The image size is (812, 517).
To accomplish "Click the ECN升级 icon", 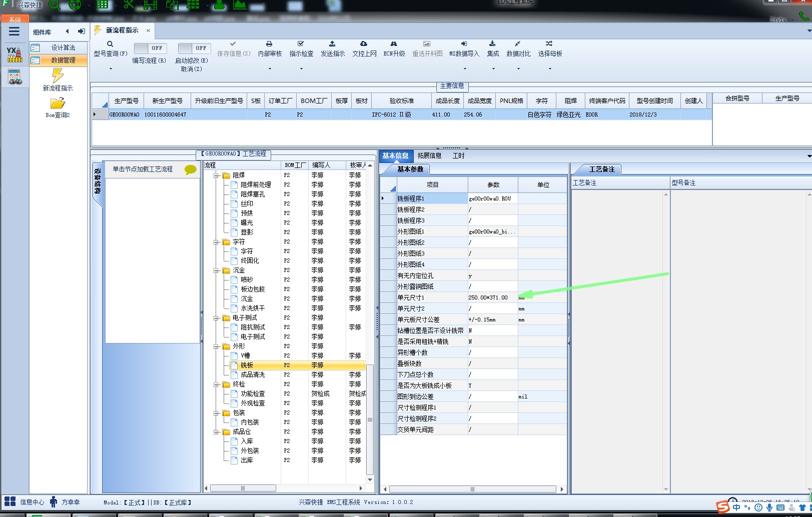I will point(394,44).
